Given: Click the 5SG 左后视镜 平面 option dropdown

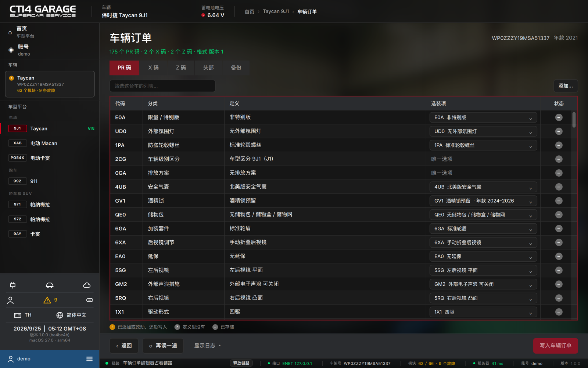Looking at the screenshot, I should click(483, 270).
